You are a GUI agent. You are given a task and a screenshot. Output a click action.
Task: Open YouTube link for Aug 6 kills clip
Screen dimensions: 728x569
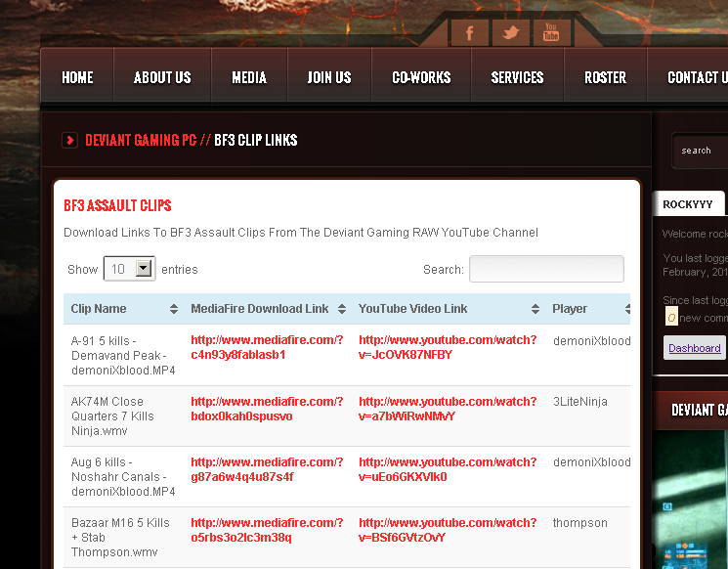[448, 469]
